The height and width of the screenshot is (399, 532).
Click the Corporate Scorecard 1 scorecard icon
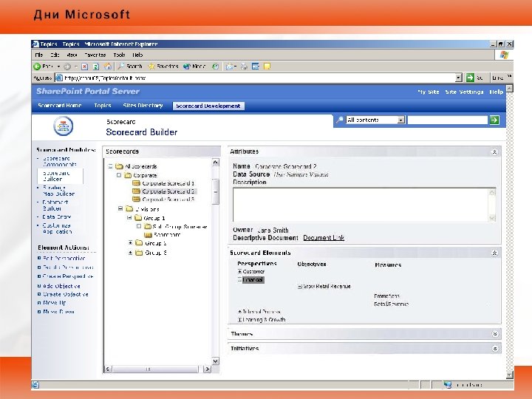click(137, 183)
